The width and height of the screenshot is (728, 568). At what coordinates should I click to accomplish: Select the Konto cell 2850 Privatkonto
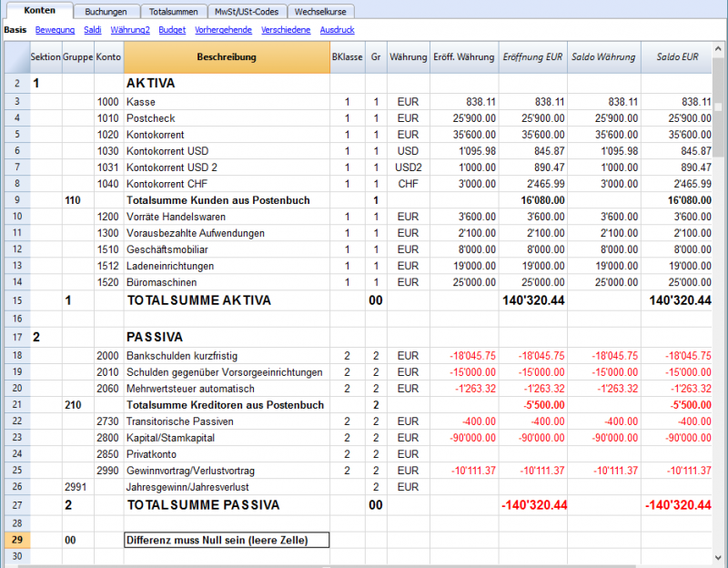pos(108,454)
